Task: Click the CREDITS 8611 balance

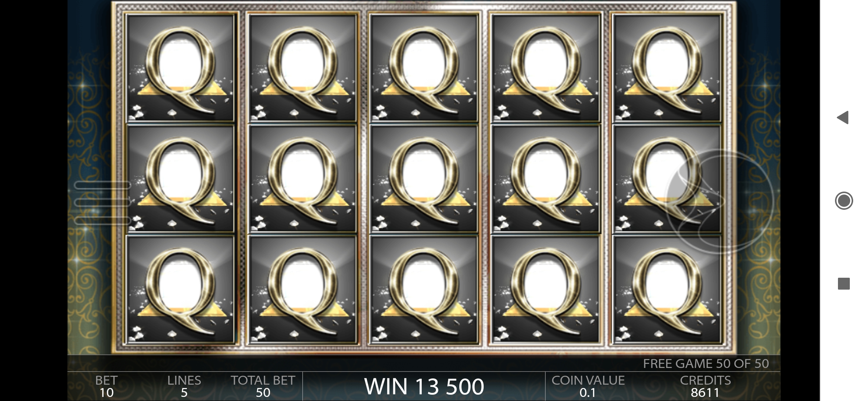Action: (x=705, y=386)
